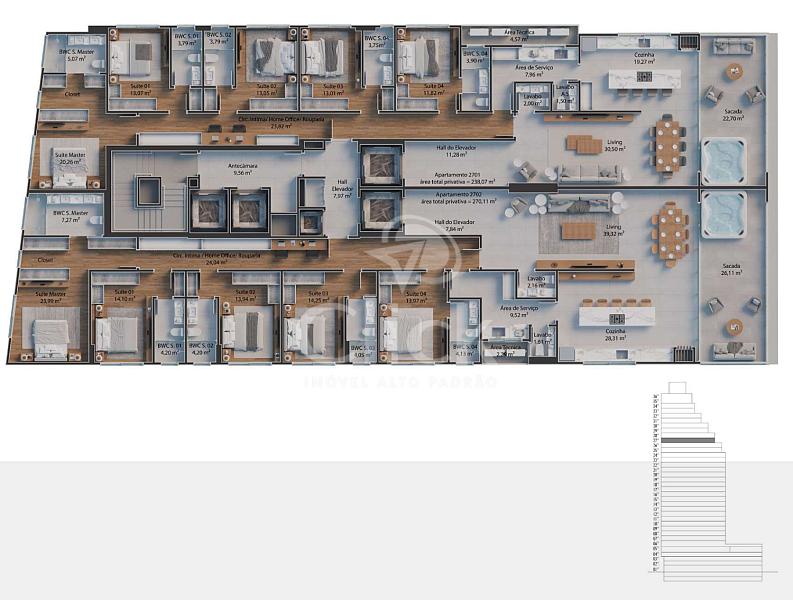Select the upper jacuzzi on the 22,70 m² Sacada
This screenshot has height=600, width=793.
click(720, 157)
